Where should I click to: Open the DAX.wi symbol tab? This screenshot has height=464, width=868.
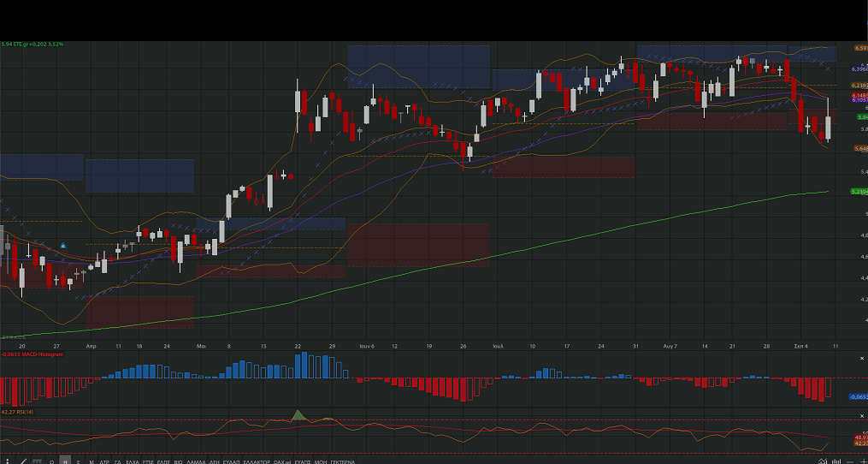pos(282,461)
